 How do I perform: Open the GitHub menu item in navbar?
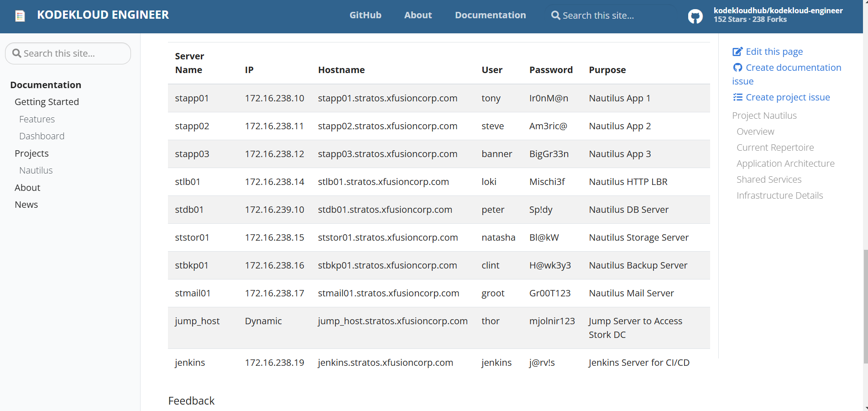365,15
